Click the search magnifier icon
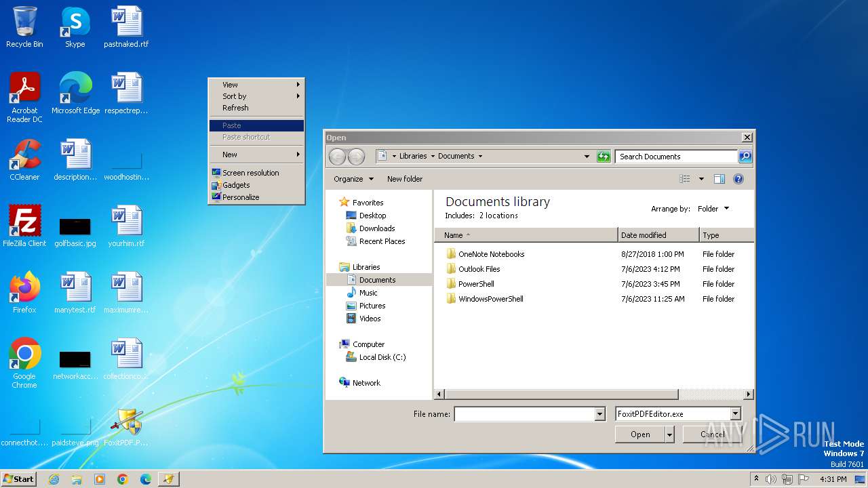The image size is (868, 488). [x=745, y=157]
